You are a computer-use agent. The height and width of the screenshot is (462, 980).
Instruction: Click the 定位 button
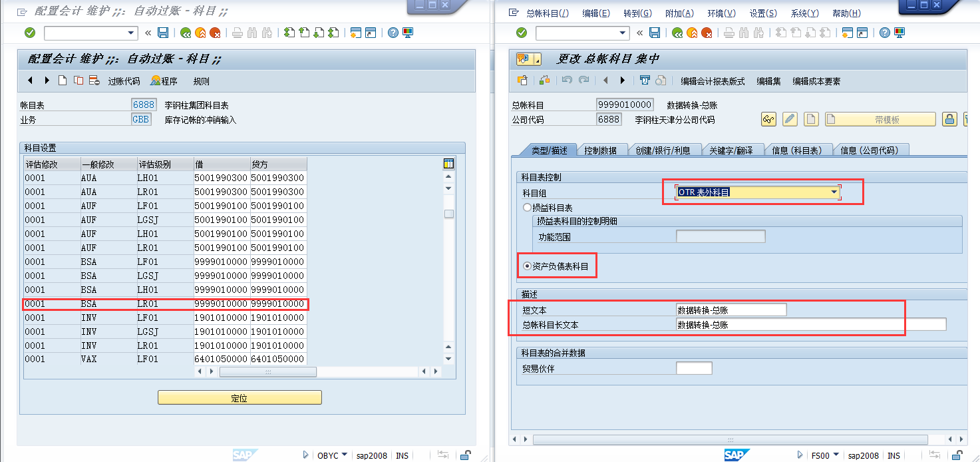click(x=240, y=397)
